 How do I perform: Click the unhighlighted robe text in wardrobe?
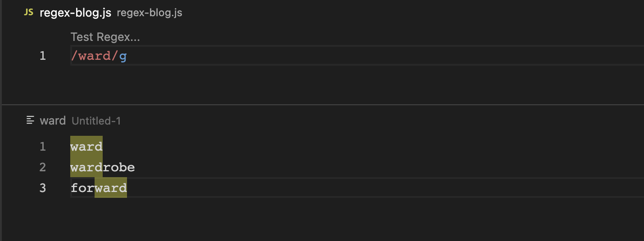pyautogui.click(x=119, y=167)
